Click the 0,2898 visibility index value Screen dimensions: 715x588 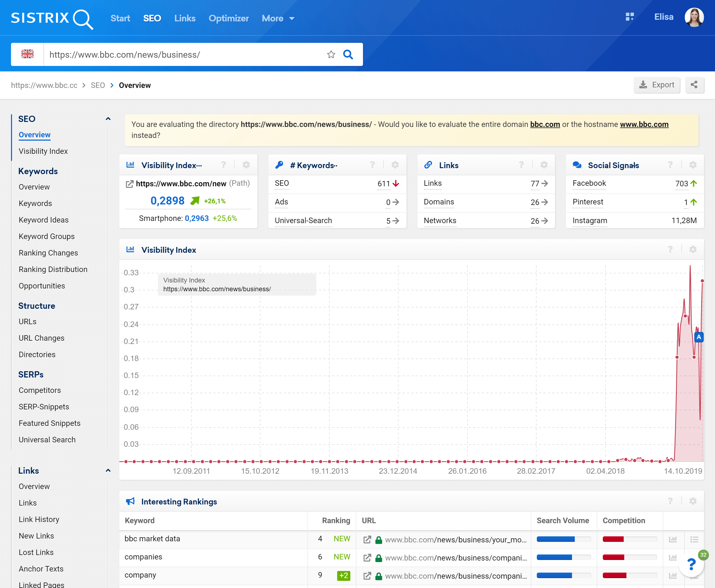[x=167, y=201]
